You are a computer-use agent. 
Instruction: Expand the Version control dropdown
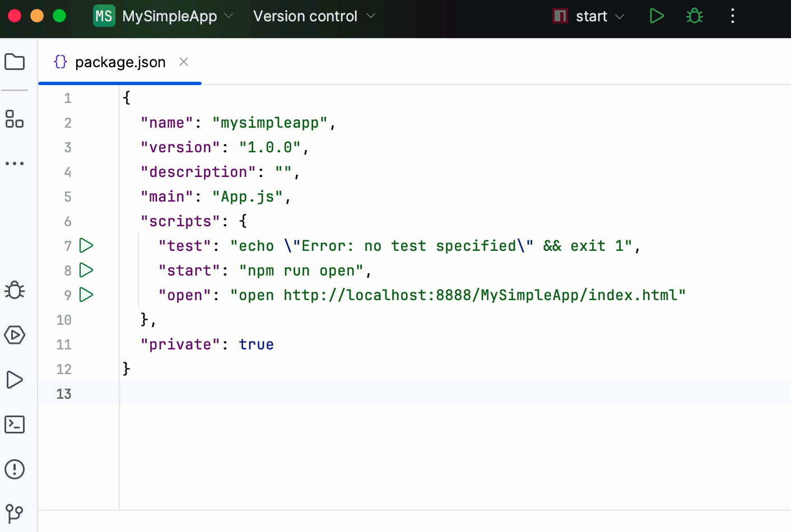tap(314, 16)
